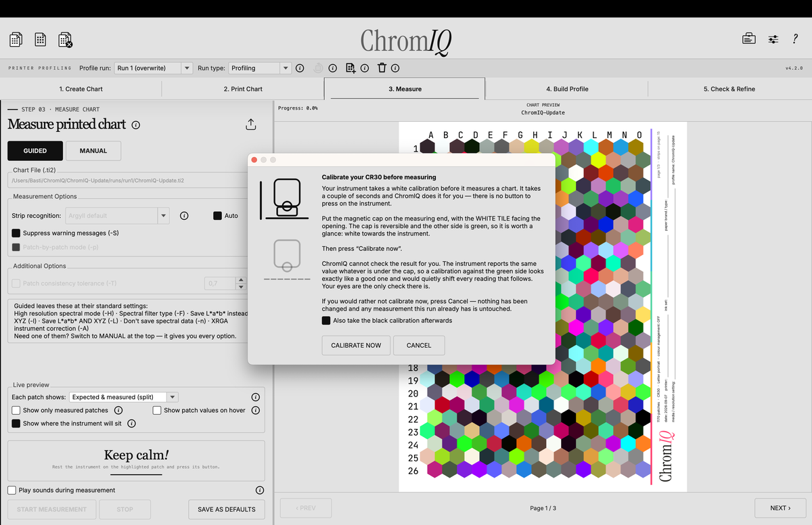Viewport: 812px width, 525px height.
Task: Click the START MEASUREMENT button
Action: (51, 509)
